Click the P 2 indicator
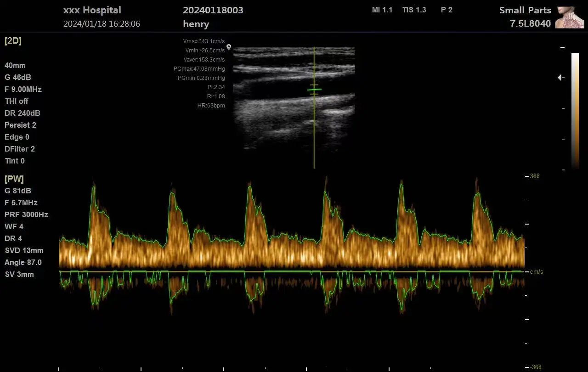The image size is (588, 372). [447, 10]
